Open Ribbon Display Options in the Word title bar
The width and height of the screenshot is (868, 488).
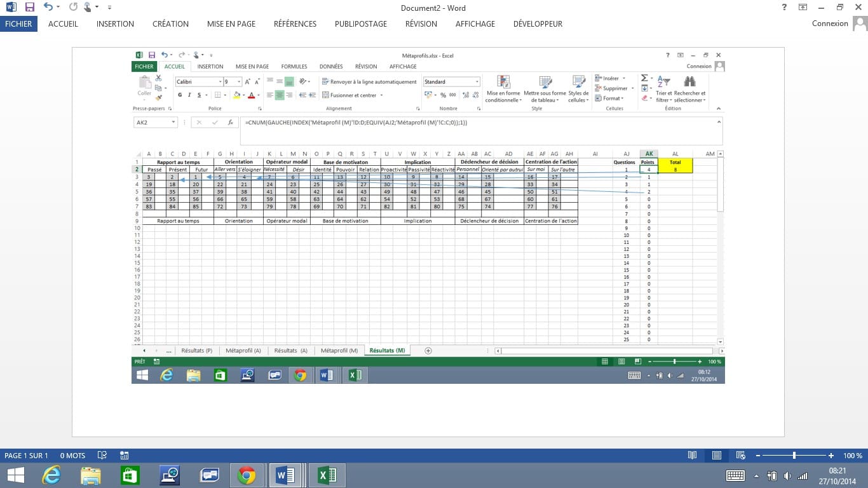[803, 8]
